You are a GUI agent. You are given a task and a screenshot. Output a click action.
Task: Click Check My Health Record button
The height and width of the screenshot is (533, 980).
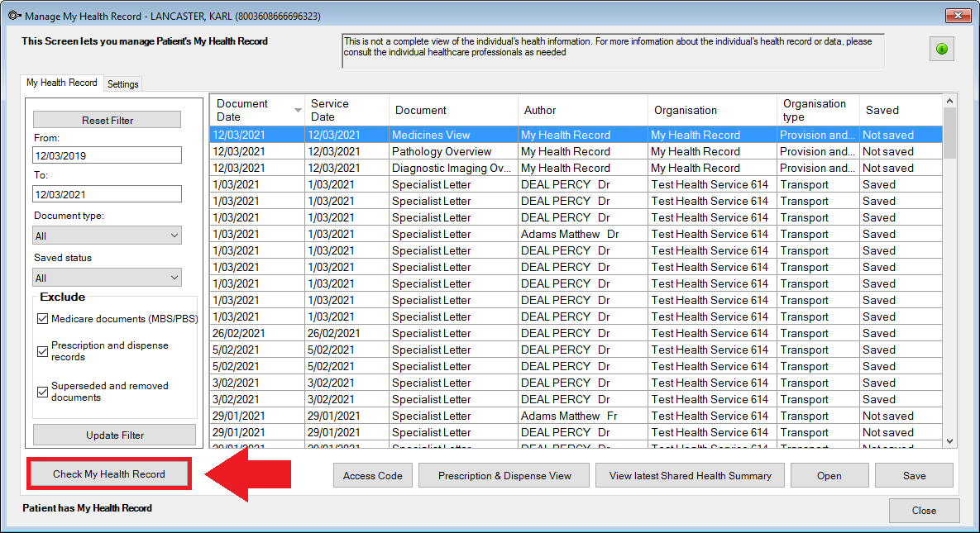108,474
